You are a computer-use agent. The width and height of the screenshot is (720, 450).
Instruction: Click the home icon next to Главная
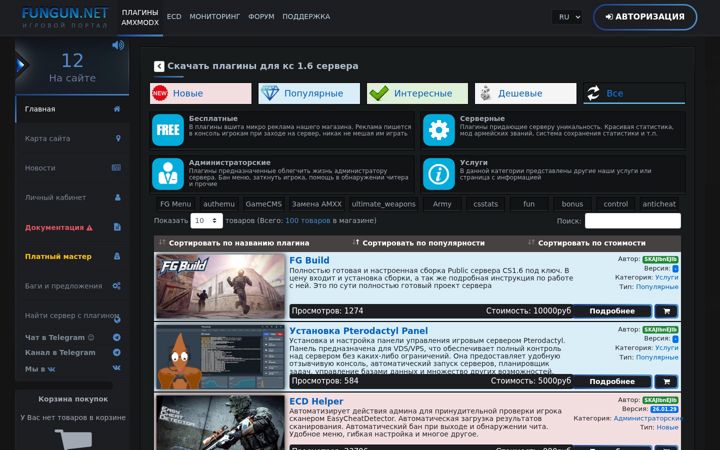coord(117,109)
